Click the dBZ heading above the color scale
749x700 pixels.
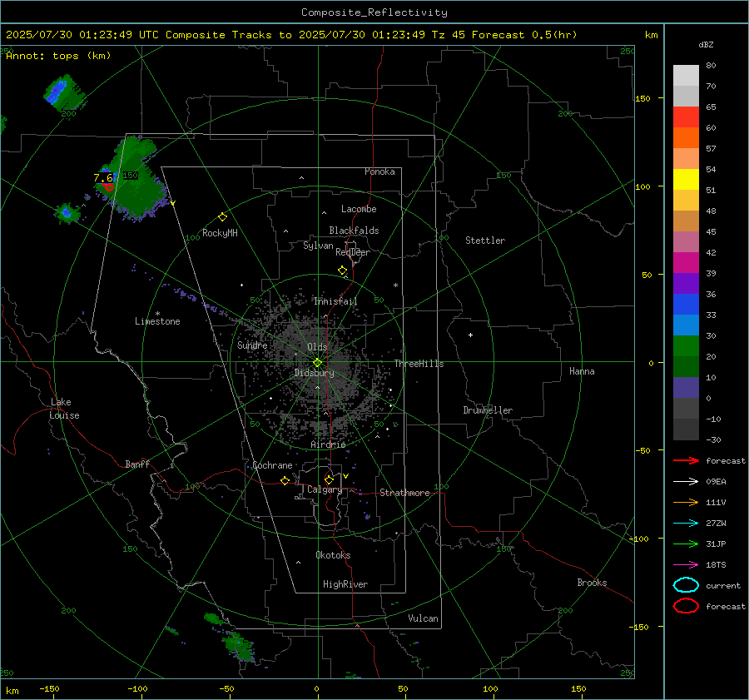point(706,45)
